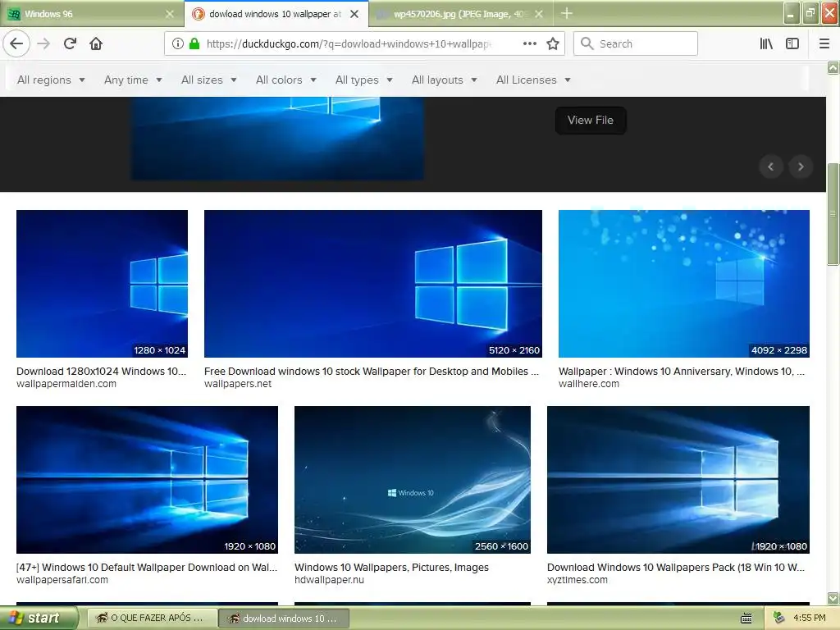Show next image in the preview panel
Screen dimensions: 840x630
(x=801, y=167)
